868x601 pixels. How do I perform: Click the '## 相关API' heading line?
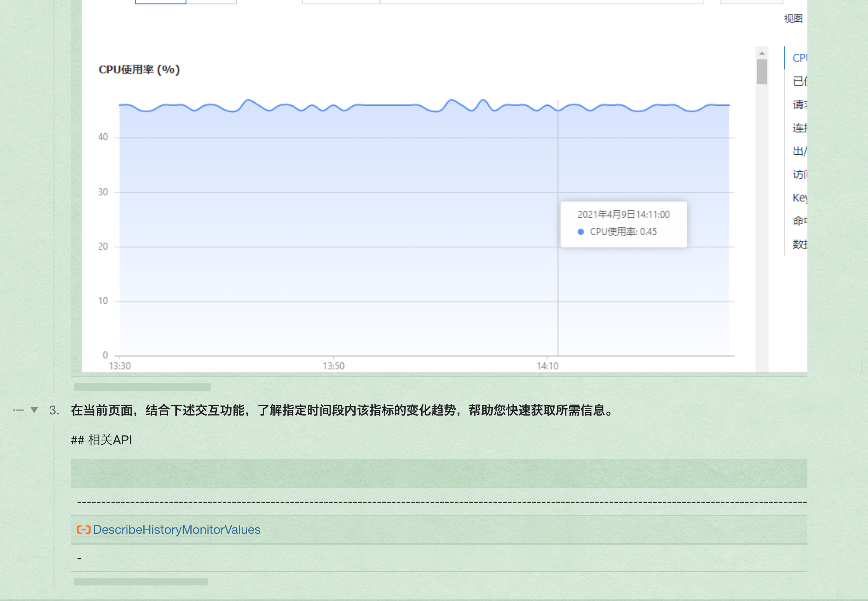[101, 440]
